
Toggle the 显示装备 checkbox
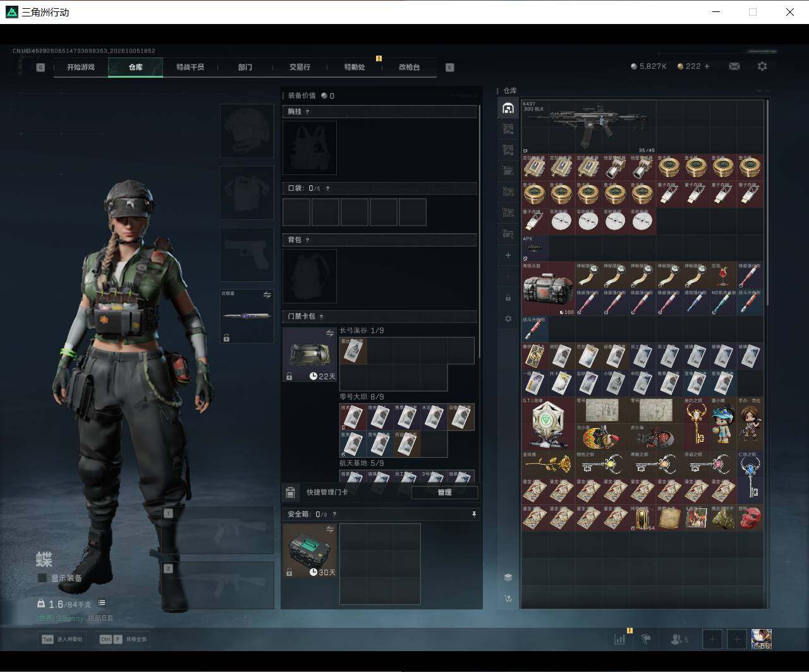pyautogui.click(x=42, y=578)
